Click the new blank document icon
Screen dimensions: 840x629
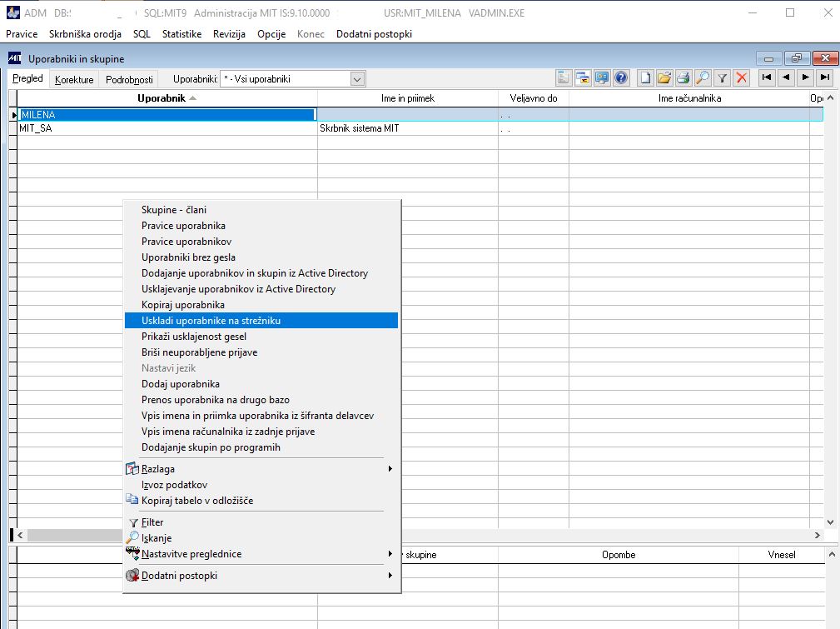(x=645, y=77)
